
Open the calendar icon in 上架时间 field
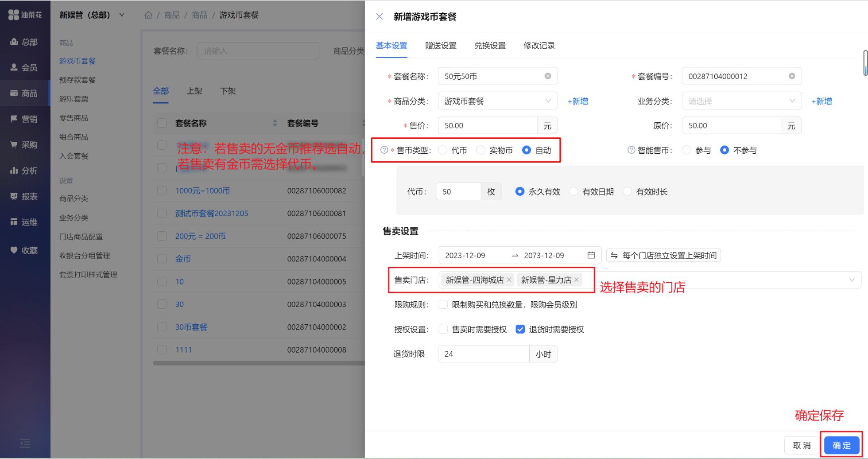click(591, 255)
